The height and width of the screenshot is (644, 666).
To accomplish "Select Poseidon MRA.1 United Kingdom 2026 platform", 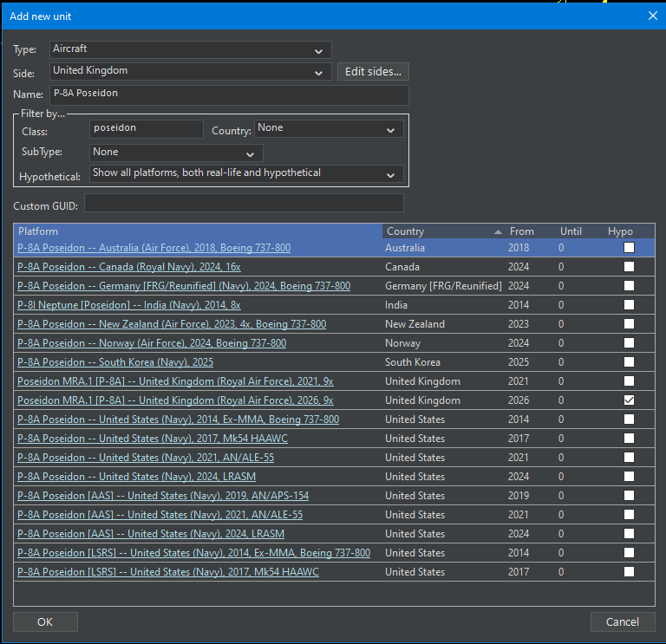I will [x=175, y=400].
